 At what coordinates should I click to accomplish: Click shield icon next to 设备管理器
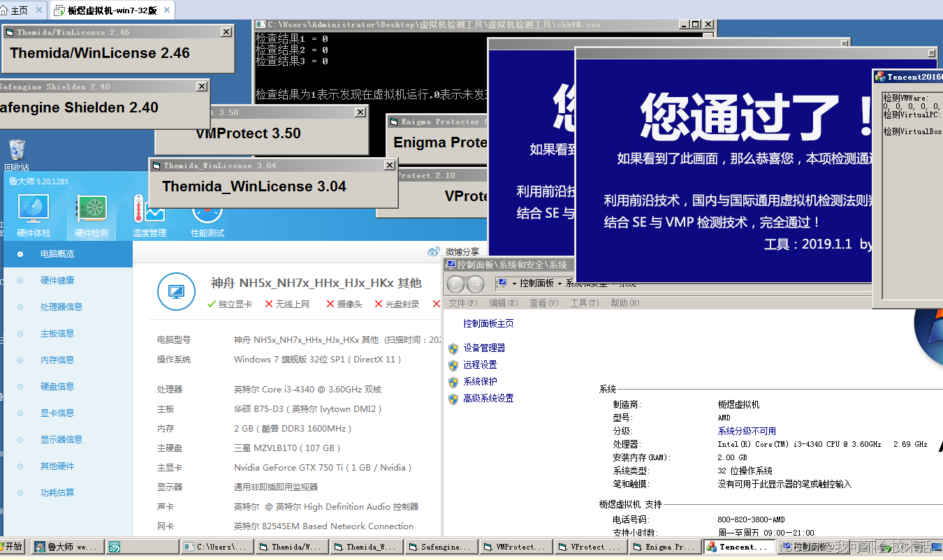453,348
